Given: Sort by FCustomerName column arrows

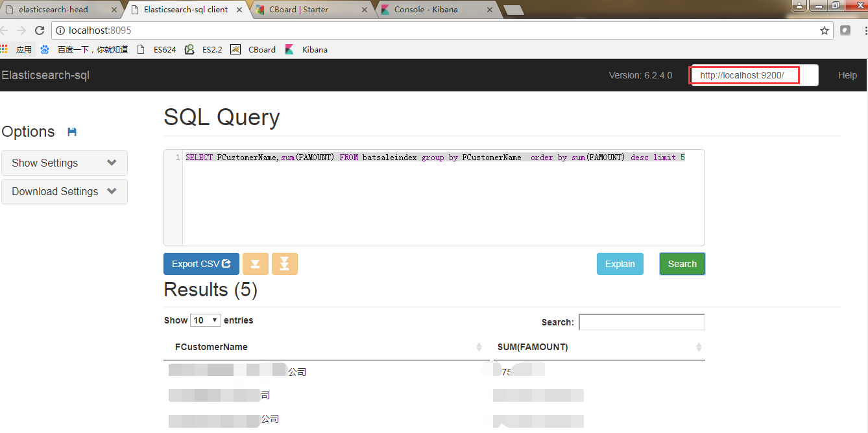Looking at the screenshot, I should pos(479,347).
